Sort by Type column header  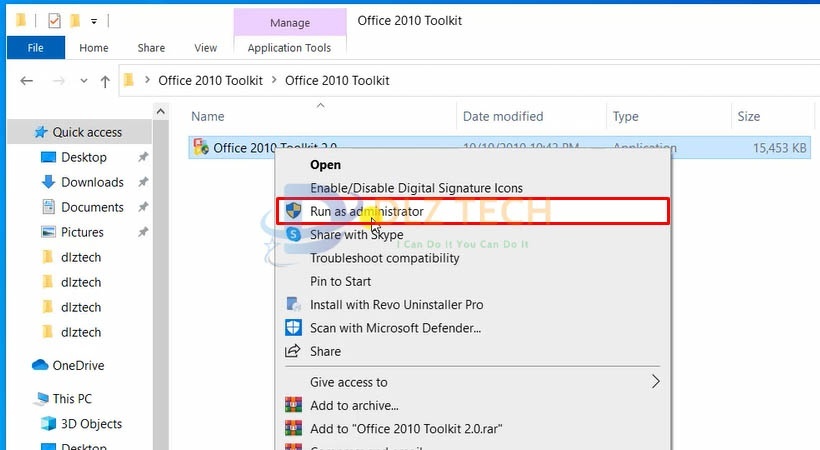[x=625, y=116]
